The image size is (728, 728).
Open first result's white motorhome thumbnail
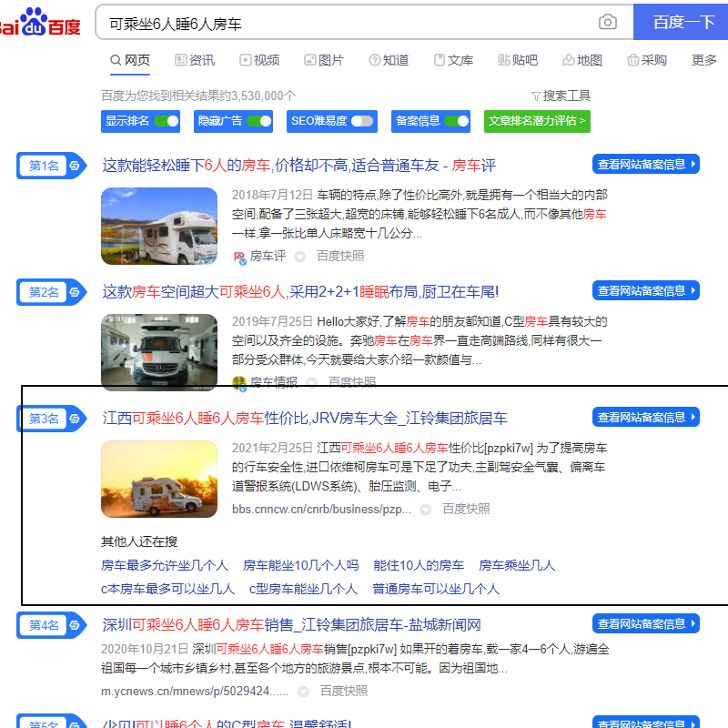pos(159,226)
